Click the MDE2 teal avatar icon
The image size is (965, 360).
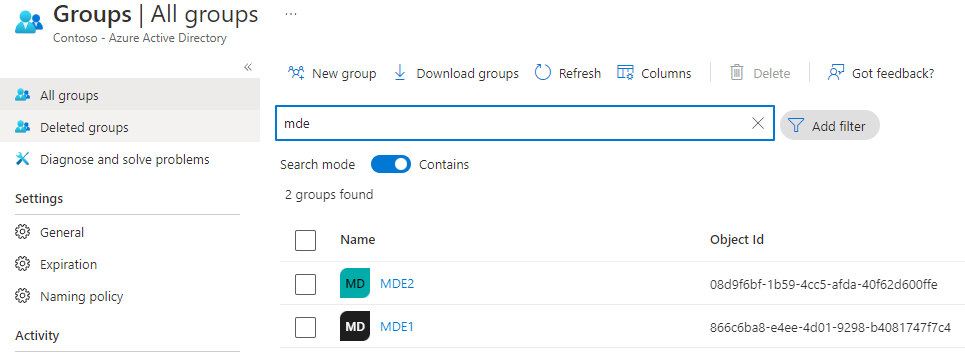click(355, 284)
